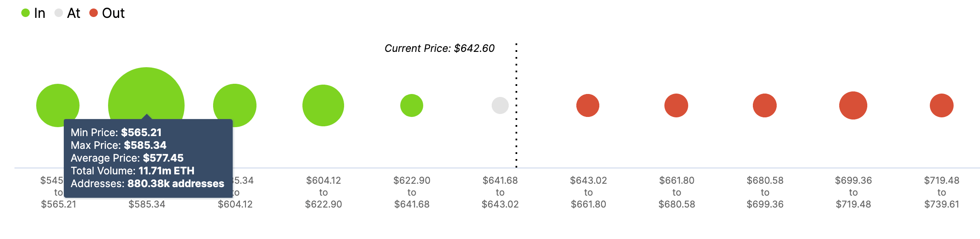
Task: Click red bubble above $661.80 to $680.58
Action: (676, 105)
